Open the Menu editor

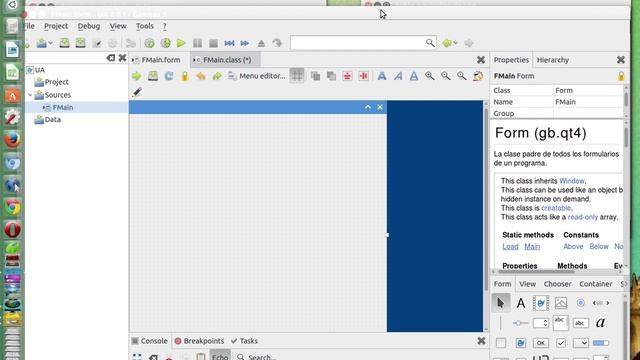[257, 76]
